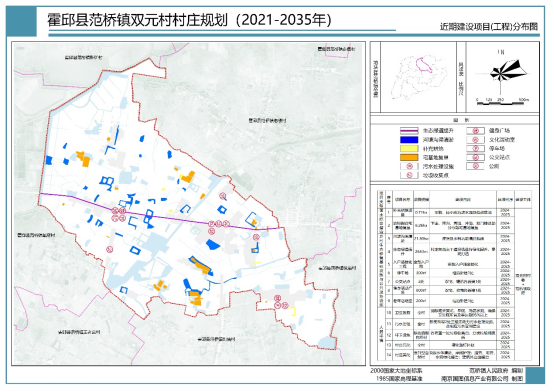Screen dimensions: 554x392
Task: Click the map scale bar
Action: [503, 102]
